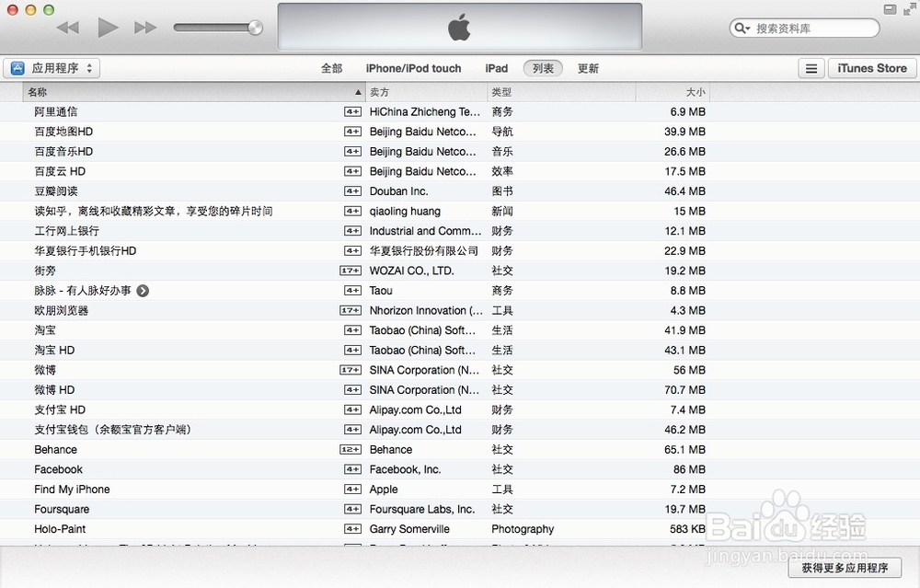Click the arrow icon next to 脉脉 - 有人脉好办事
The image size is (920, 588).
coord(143,291)
